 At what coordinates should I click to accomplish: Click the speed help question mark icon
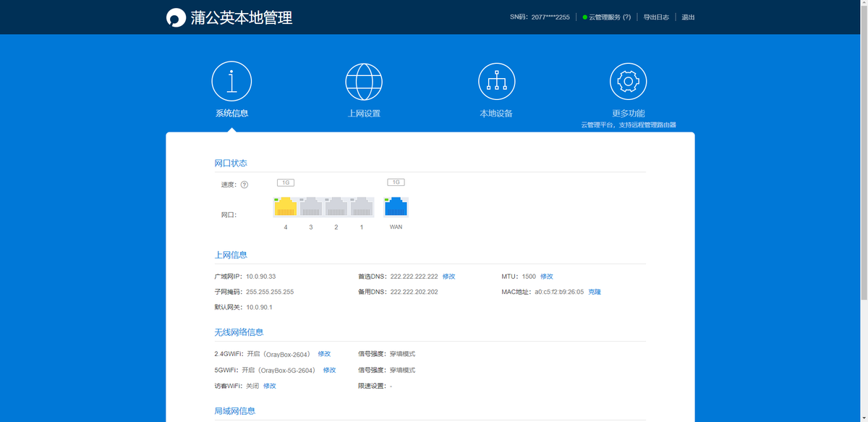pyautogui.click(x=244, y=185)
